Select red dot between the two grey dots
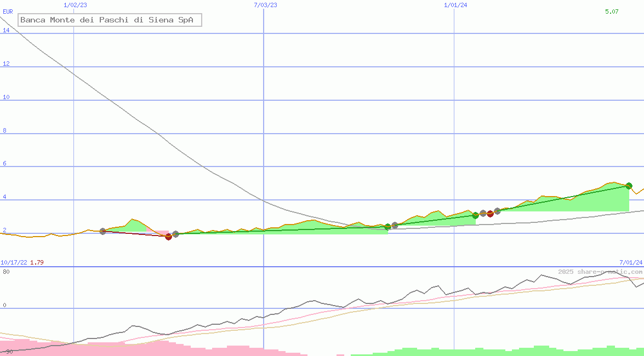Image resolution: width=644 pixels, height=356 pixels. coord(490,214)
